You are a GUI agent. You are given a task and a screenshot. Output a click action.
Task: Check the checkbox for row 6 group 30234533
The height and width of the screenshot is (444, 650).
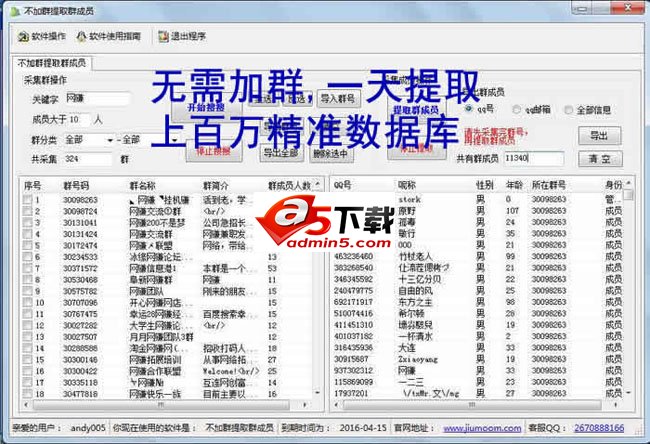pyautogui.click(x=28, y=257)
